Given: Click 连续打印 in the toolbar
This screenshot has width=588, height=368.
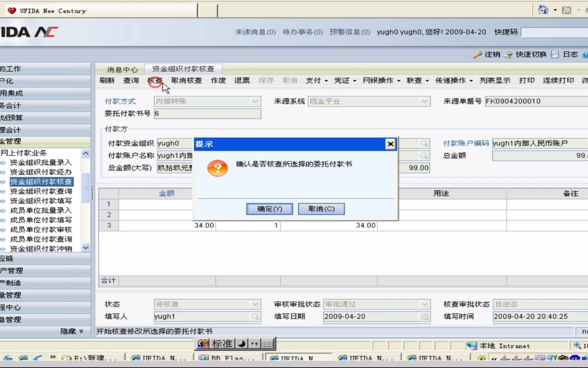Looking at the screenshot, I should click(558, 80).
